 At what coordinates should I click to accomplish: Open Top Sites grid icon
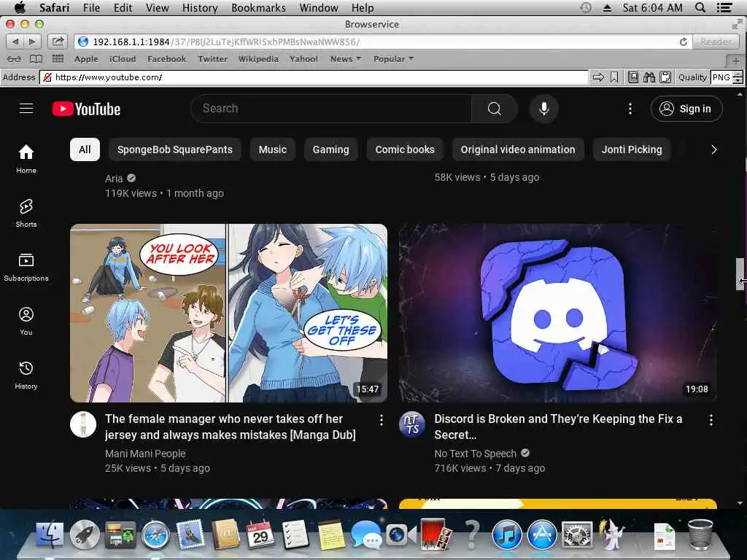(x=58, y=59)
